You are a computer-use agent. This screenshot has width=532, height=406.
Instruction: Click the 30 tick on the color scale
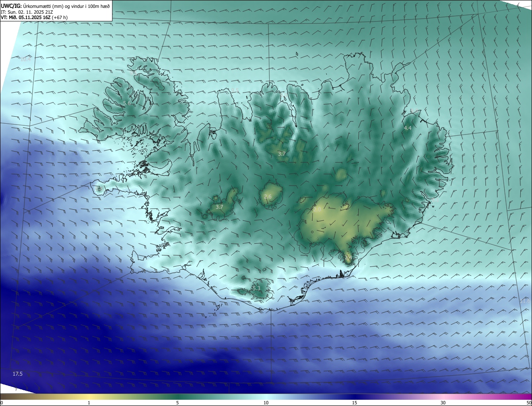(x=443, y=403)
